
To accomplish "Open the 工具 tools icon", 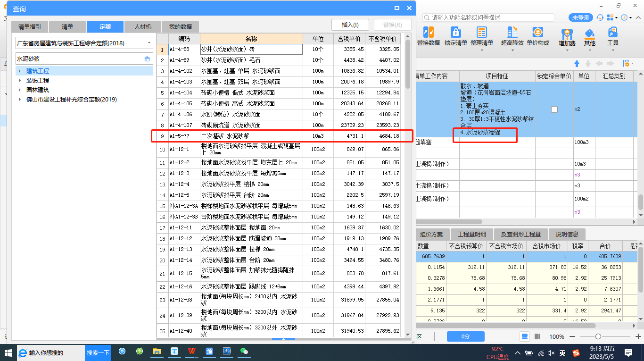I will pos(613,32).
